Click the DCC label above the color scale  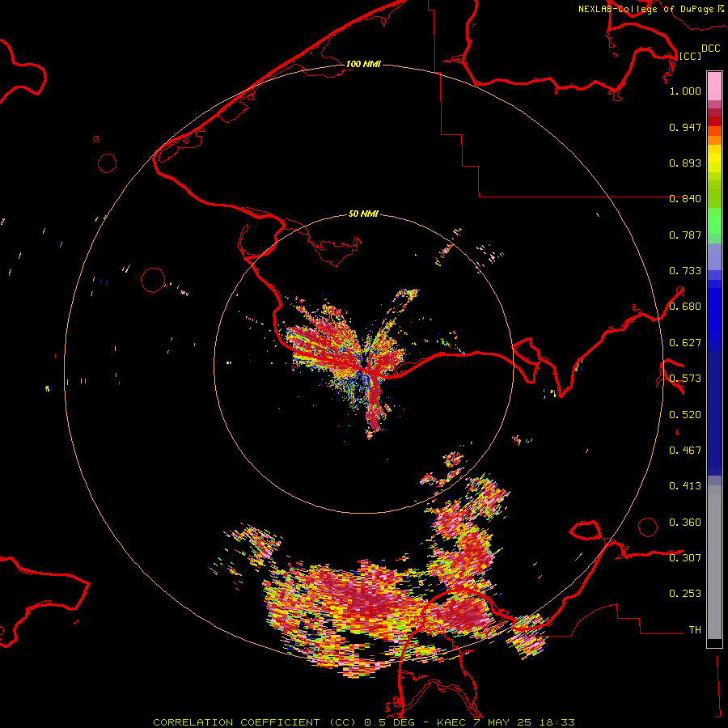(x=710, y=49)
